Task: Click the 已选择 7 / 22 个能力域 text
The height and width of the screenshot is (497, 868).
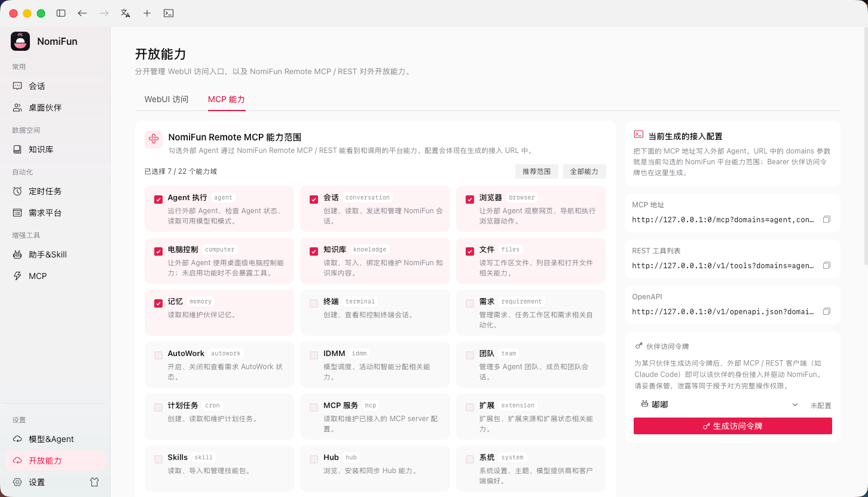Action: 181,171
